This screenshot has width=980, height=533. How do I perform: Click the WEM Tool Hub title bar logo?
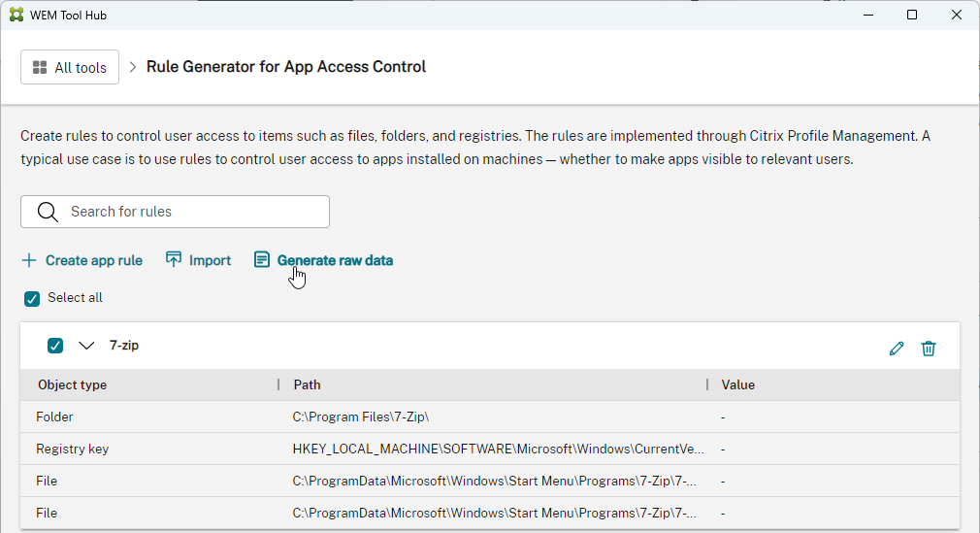click(x=16, y=16)
